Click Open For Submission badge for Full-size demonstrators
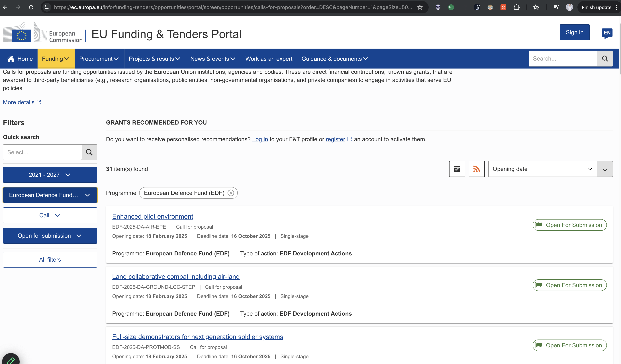621x364 pixels. pos(569,345)
